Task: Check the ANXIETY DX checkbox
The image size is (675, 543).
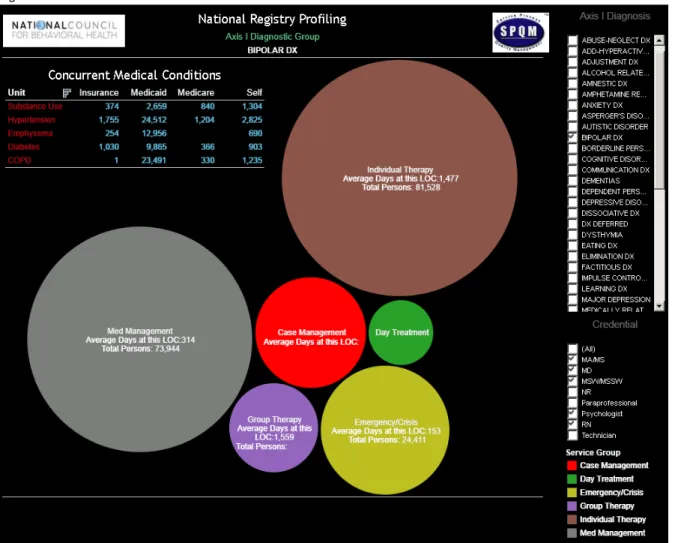Action: [573, 105]
